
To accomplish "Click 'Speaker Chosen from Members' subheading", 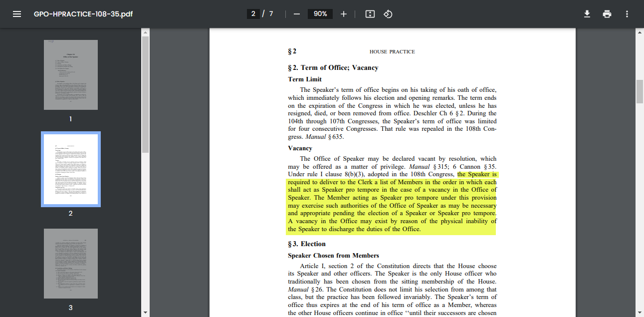I will 334,256.
